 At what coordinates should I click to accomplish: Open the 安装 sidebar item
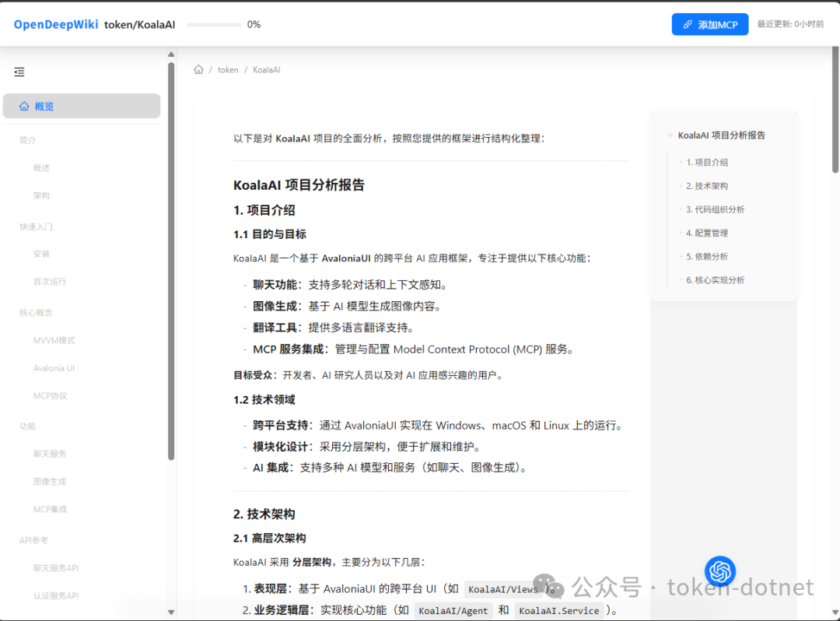point(41,254)
